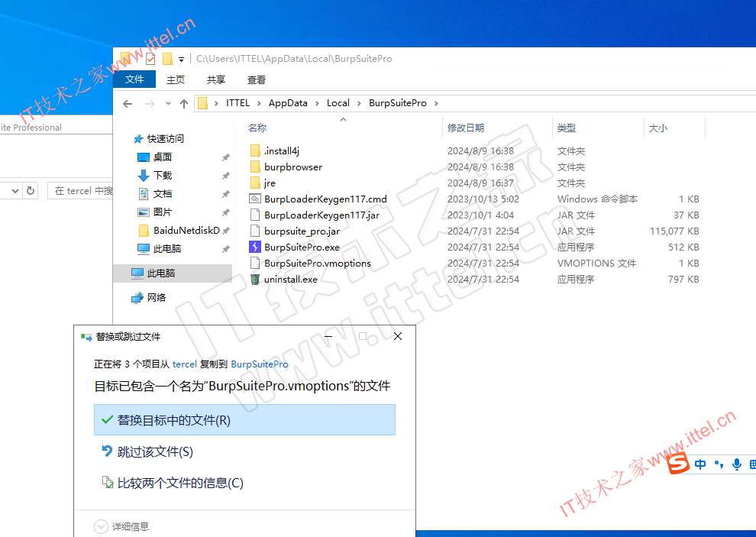Expand the chevron after AppData in address bar
The height and width of the screenshot is (537, 756).
click(x=317, y=103)
